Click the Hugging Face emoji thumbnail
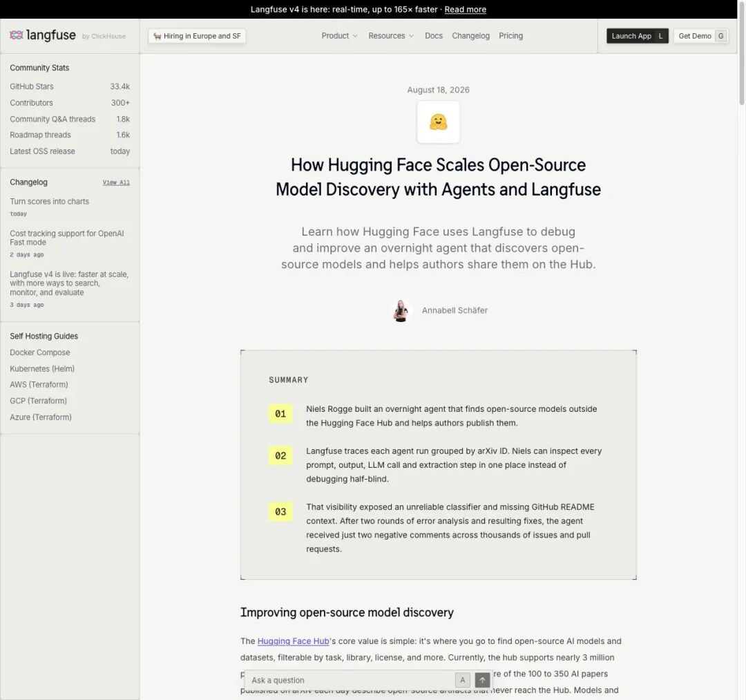746x700 pixels. (438, 122)
